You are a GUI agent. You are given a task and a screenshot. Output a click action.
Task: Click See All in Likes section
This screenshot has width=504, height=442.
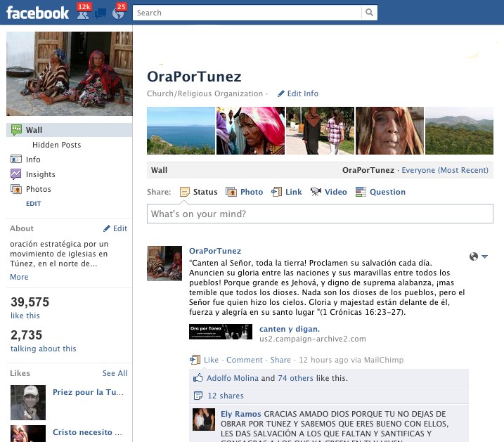(x=115, y=373)
